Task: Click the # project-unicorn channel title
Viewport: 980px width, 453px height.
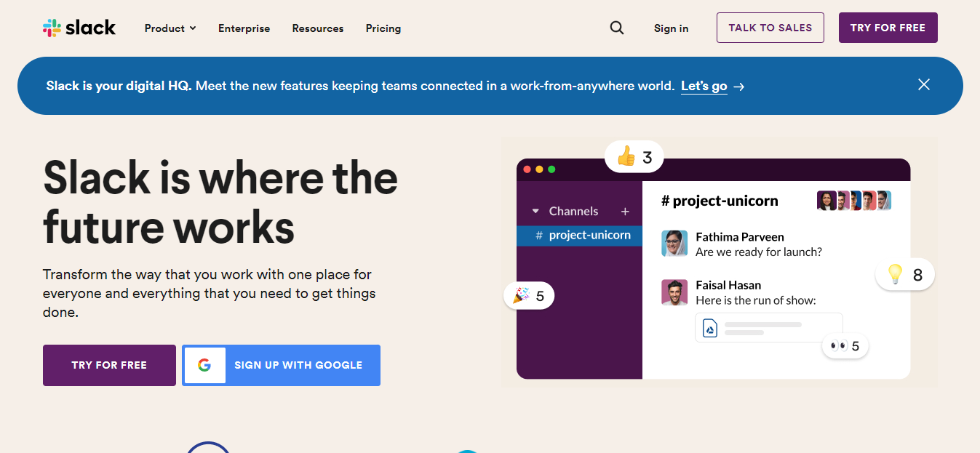Action: click(x=720, y=201)
